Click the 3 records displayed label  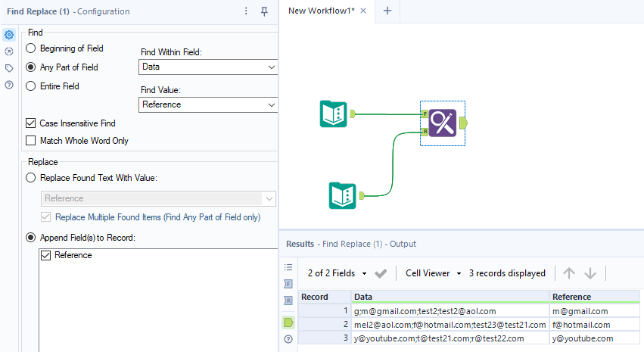click(507, 273)
